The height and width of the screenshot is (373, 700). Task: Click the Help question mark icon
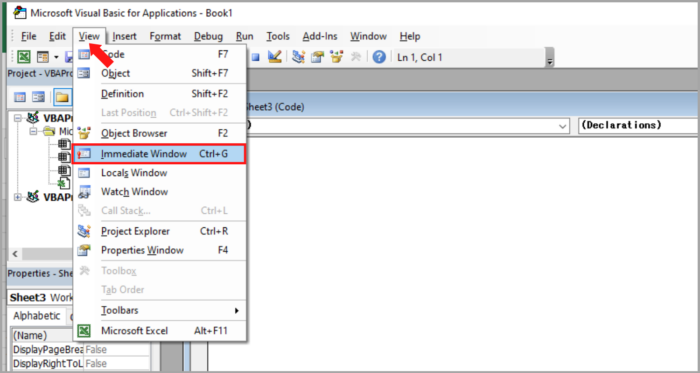(x=379, y=57)
